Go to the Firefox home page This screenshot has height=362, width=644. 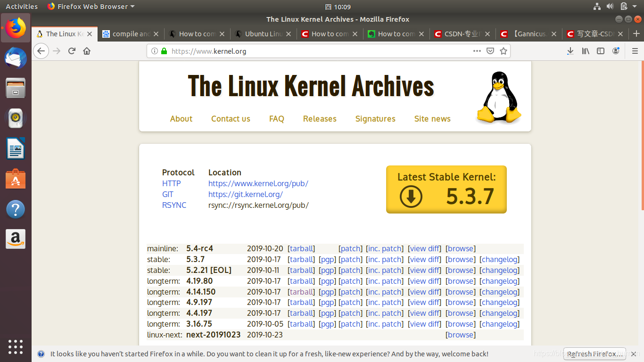point(87,51)
